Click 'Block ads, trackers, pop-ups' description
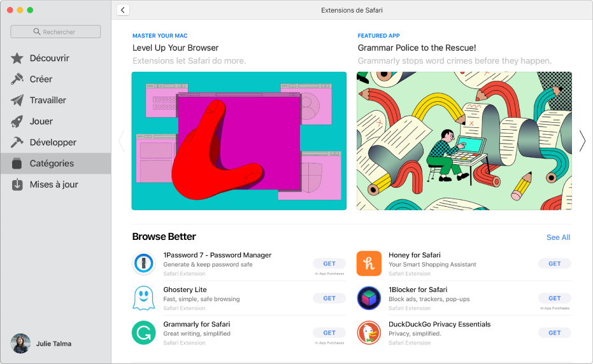 [x=429, y=299]
